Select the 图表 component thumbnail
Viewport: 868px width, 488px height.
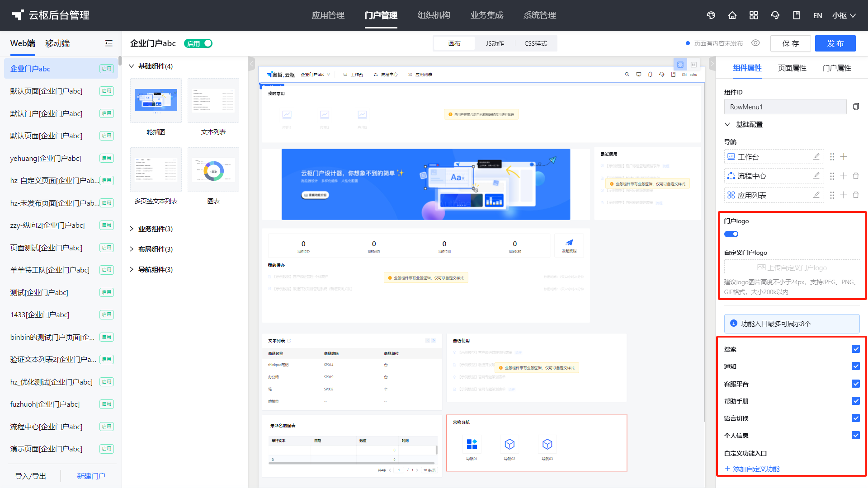click(x=213, y=169)
